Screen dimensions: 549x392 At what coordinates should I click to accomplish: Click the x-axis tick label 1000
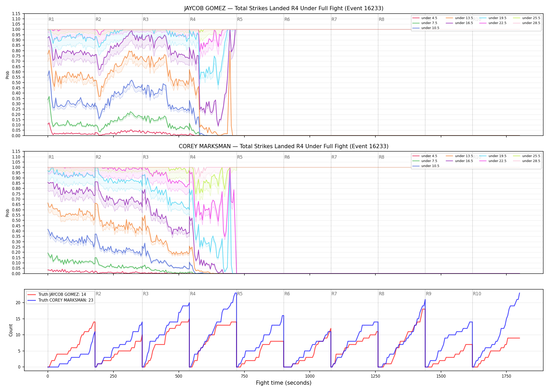pyautogui.click(x=310, y=376)
